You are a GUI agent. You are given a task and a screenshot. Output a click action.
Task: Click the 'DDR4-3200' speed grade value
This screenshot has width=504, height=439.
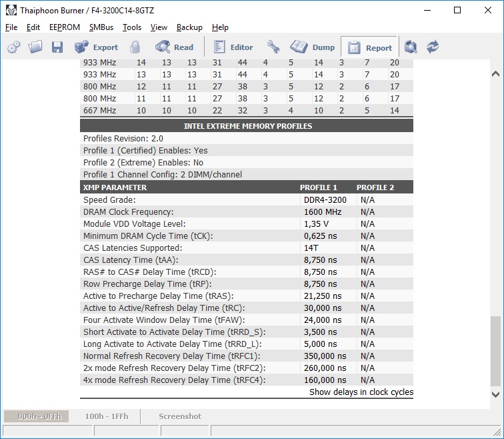pyautogui.click(x=325, y=200)
